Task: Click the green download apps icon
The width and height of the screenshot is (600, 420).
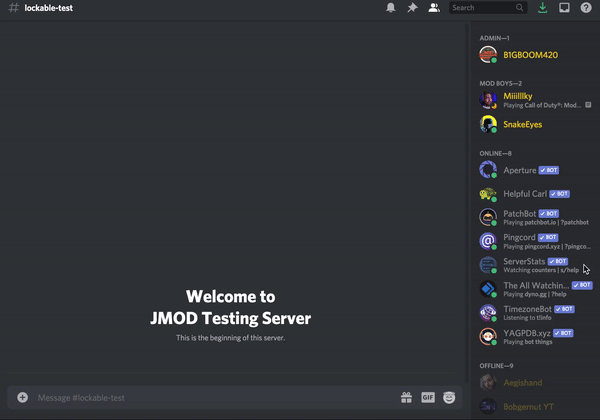Action: [x=542, y=8]
